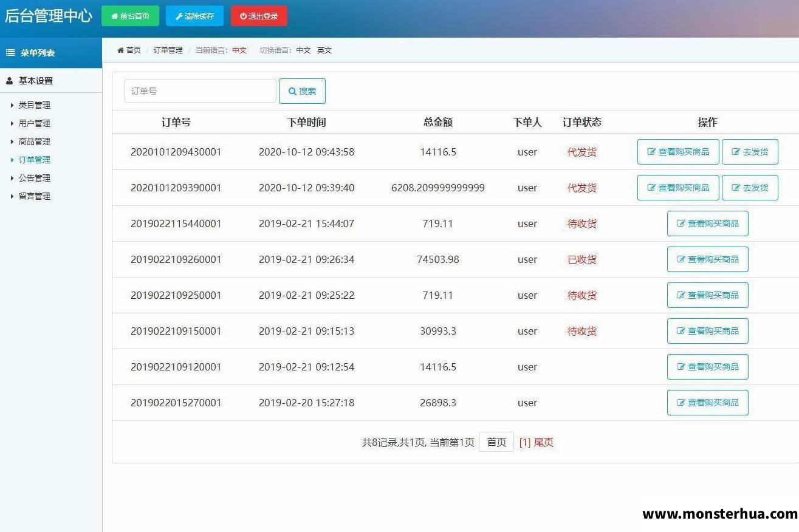This screenshot has height=532, width=799.
Task: Click the 后台管理中心 title
Action: [x=48, y=16]
